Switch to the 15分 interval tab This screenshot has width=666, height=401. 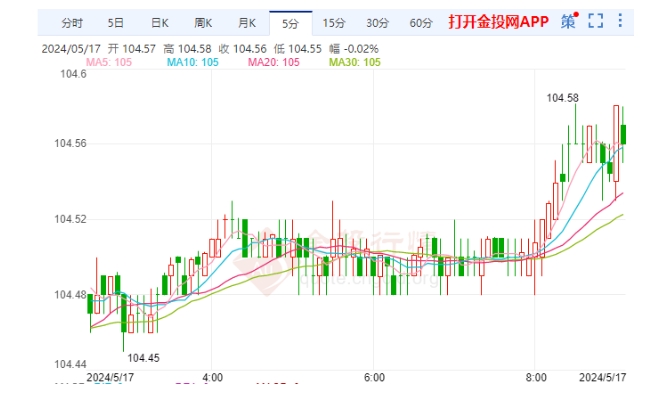pyautogui.click(x=334, y=23)
